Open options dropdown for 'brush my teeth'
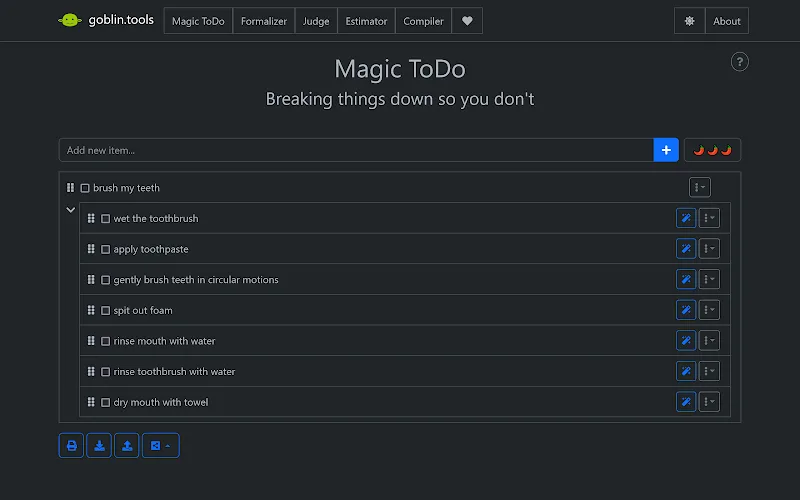 [700, 187]
